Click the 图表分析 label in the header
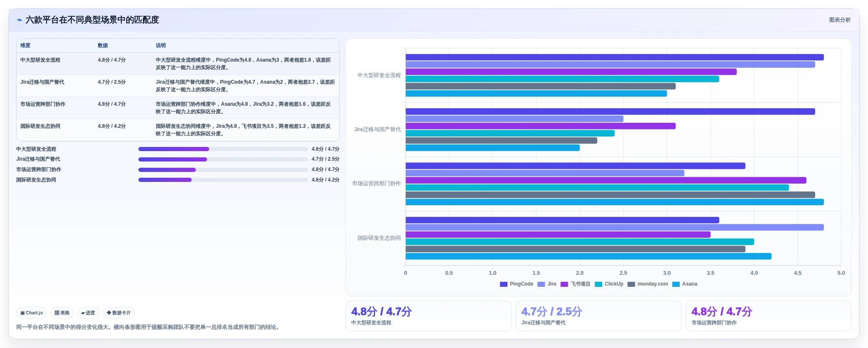Image resolution: width=868 pixels, height=348 pixels. 840,20
